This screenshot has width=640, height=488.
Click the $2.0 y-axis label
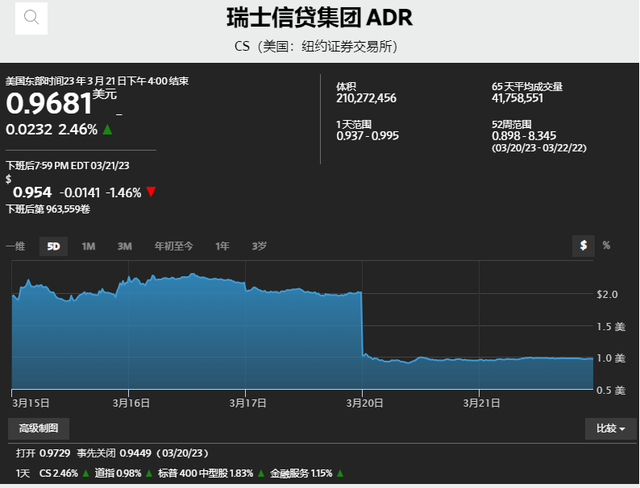607,294
